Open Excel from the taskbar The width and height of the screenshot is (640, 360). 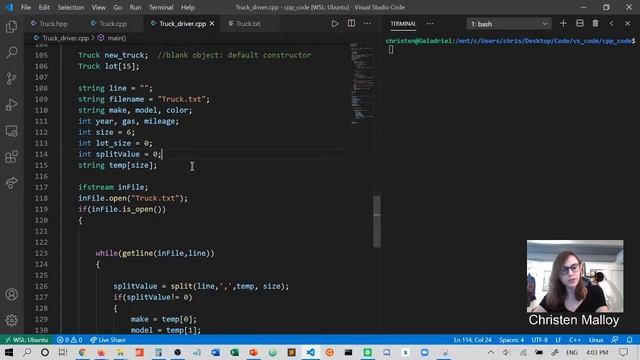[x=234, y=352]
